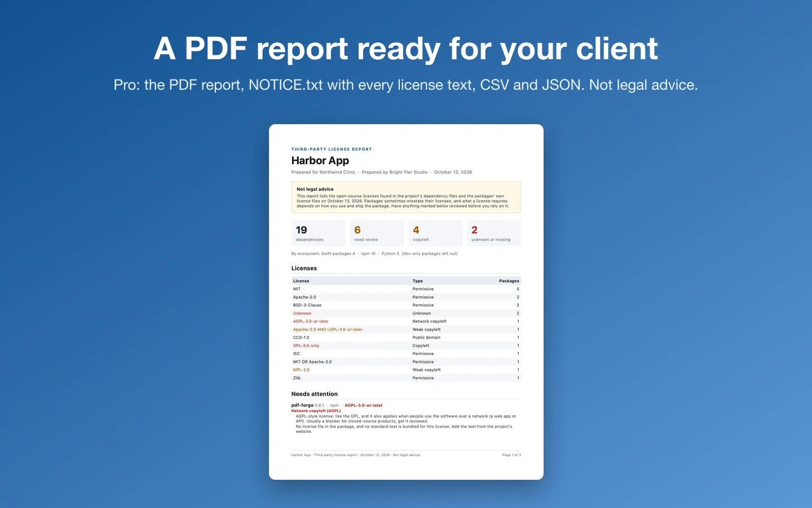This screenshot has height=508, width=812.
Task: Click the "MPL-2.0" license name
Action: tap(301, 370)
